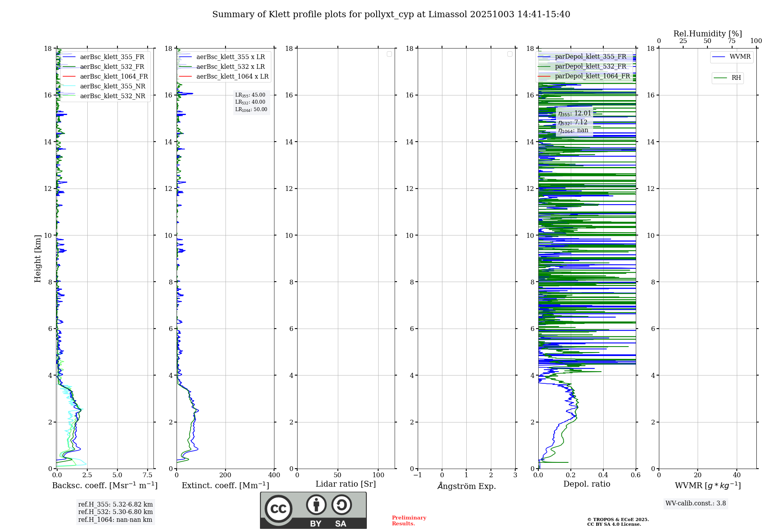The image size is (783, 532).
Task: Select the aerBsc_klett_355_NR legend entry
Action: [112, 86]
